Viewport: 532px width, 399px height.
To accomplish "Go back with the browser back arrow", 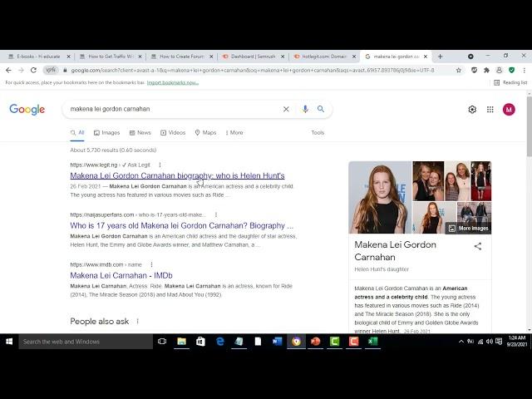I will (8, 70).
